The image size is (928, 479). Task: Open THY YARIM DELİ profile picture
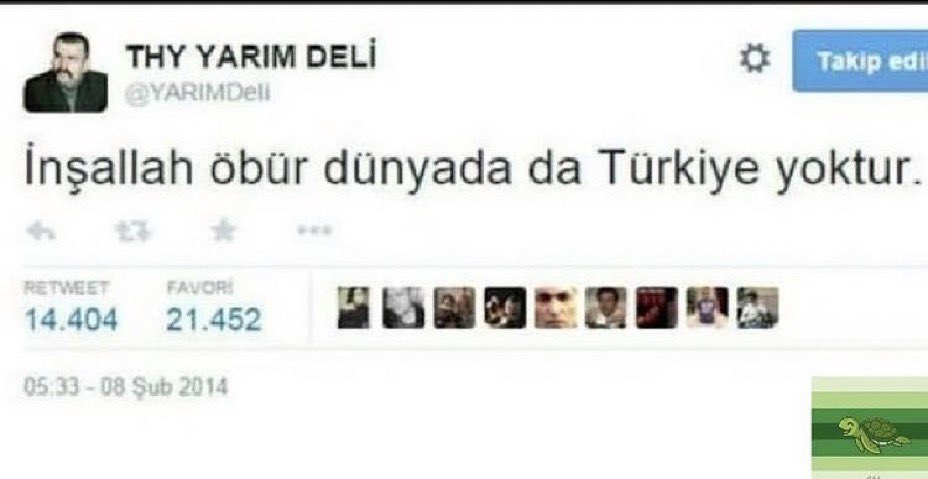click(x=66, y=72)
